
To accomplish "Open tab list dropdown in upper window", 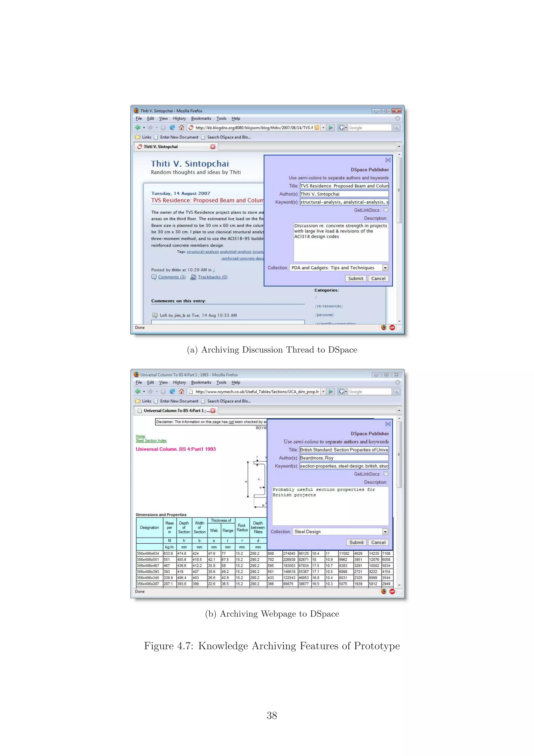I will point(399,147).
